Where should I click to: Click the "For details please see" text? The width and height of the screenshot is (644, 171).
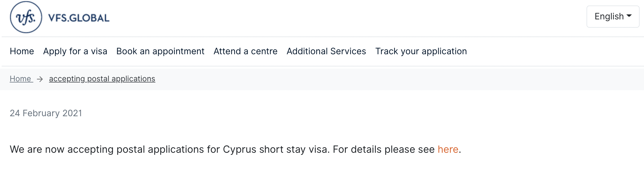(383, 149)
